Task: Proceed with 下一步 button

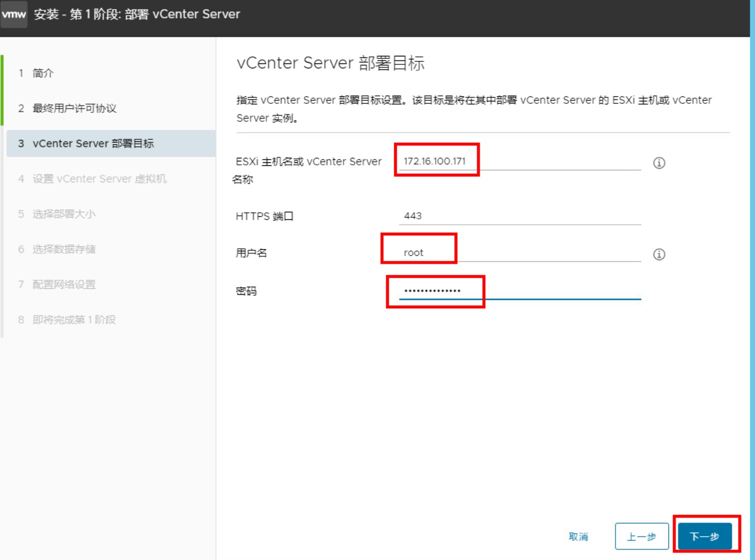Action: tap(705, 537)
